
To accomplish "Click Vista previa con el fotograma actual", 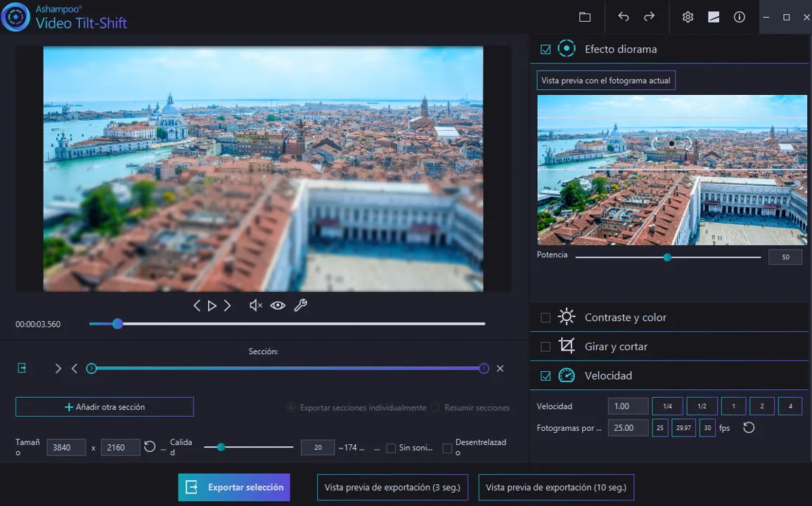I will [606, 80].
